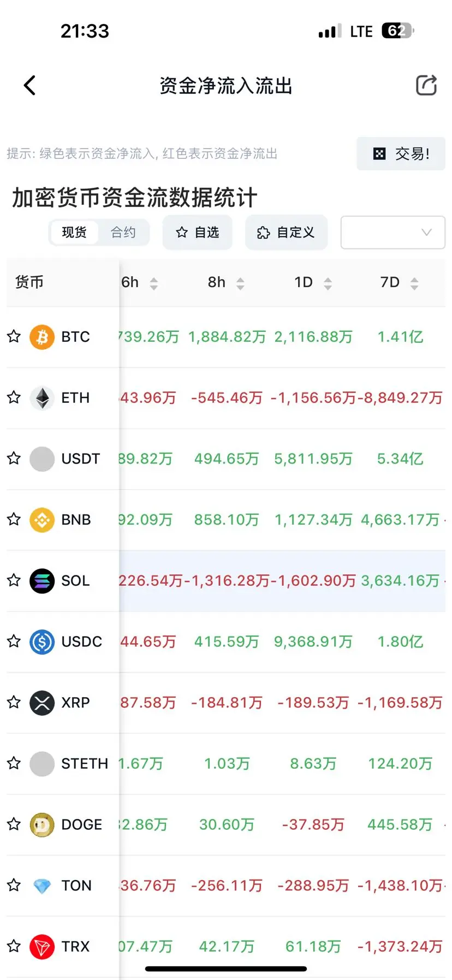
Task: Tap the BNB coin icon
Action: click(42, 520)
